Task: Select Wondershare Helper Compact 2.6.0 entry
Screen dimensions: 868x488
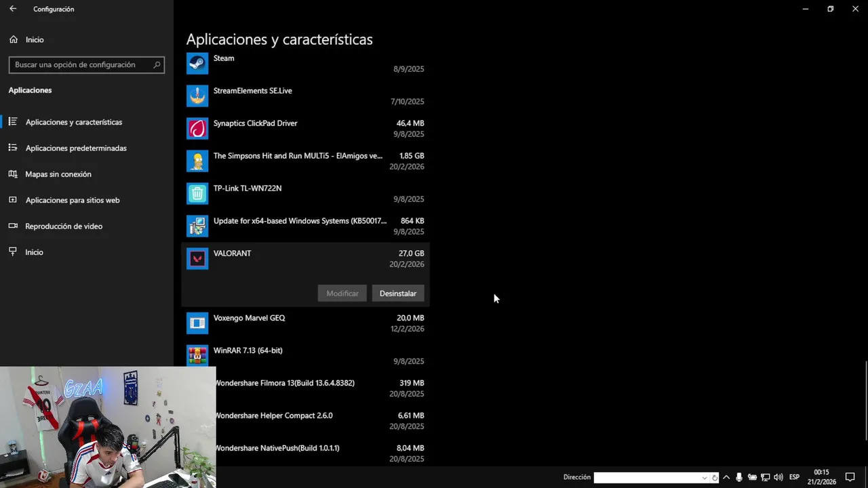Action: click(x=274, y=415)
